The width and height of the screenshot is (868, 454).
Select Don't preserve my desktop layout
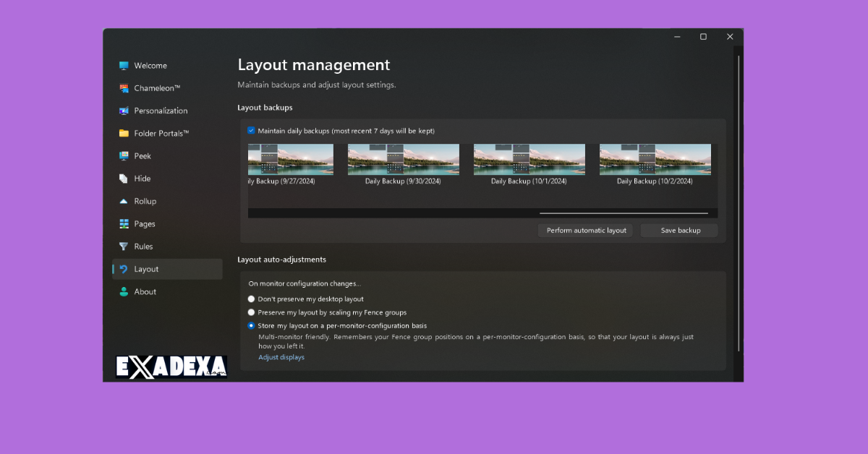click(x=252, y=299)
